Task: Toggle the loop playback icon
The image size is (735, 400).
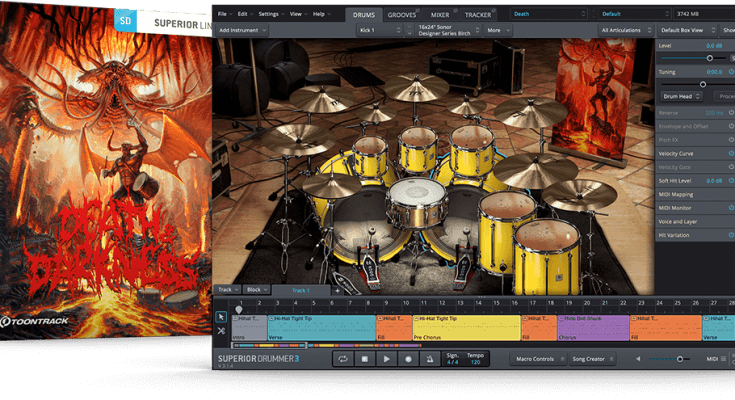Action: click(343, 358)
